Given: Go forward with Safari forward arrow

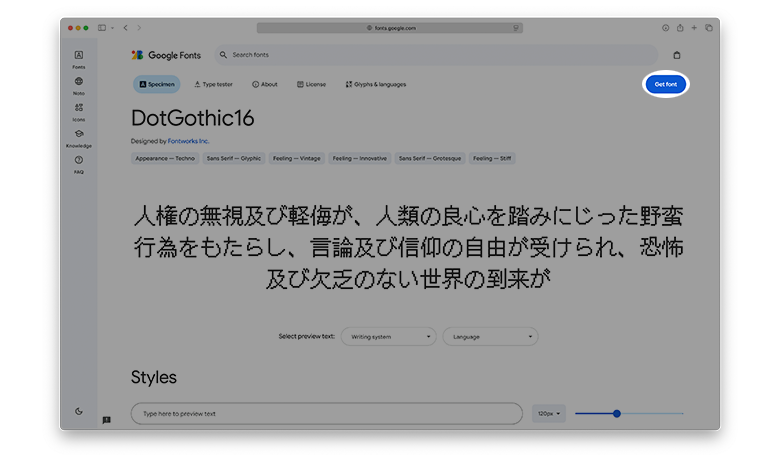Looking at the screenshot, I should click(x=139, y=28).
